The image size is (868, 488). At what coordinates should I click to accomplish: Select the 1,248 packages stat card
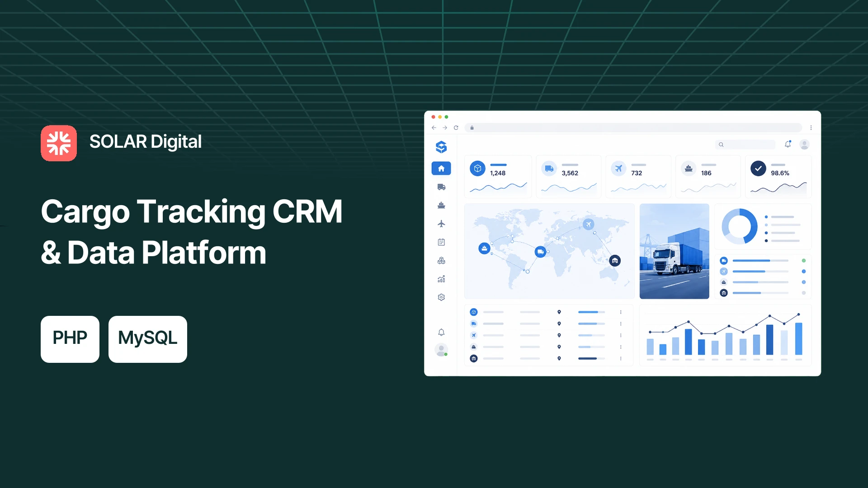(x=498, y=177)
